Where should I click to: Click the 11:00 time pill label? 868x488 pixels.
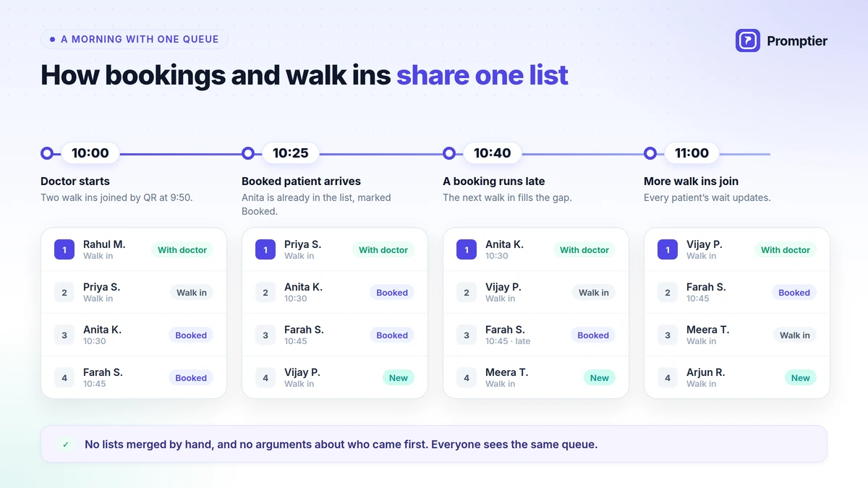pos(692,153)
